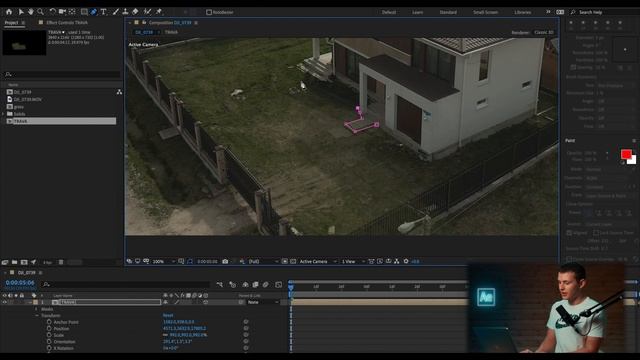This screenshot has width=640, height=360.
Task: Select the Puppet Pin tool
Action: [159, 12]
